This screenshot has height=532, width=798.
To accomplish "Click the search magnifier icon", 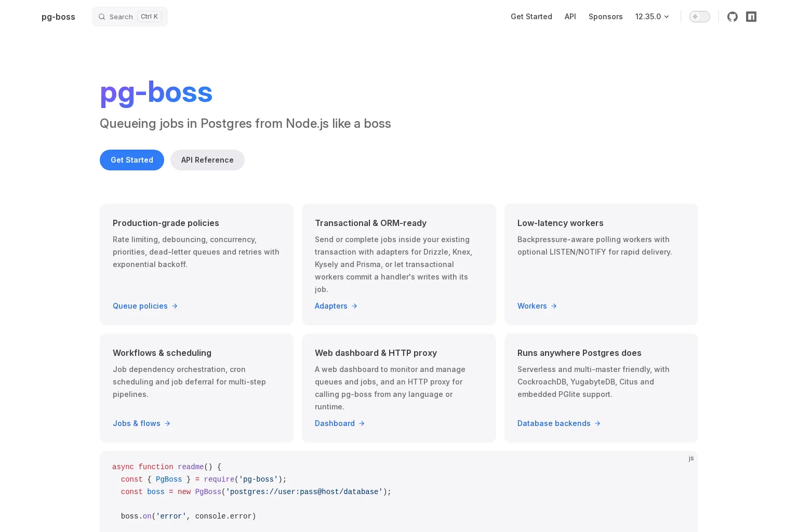I will click(102, 17).
